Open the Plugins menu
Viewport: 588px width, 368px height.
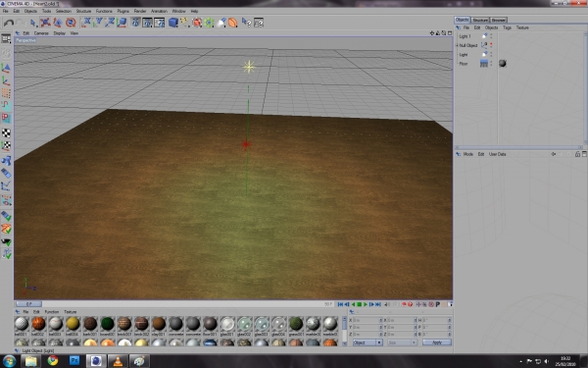[x=122, y=11]
